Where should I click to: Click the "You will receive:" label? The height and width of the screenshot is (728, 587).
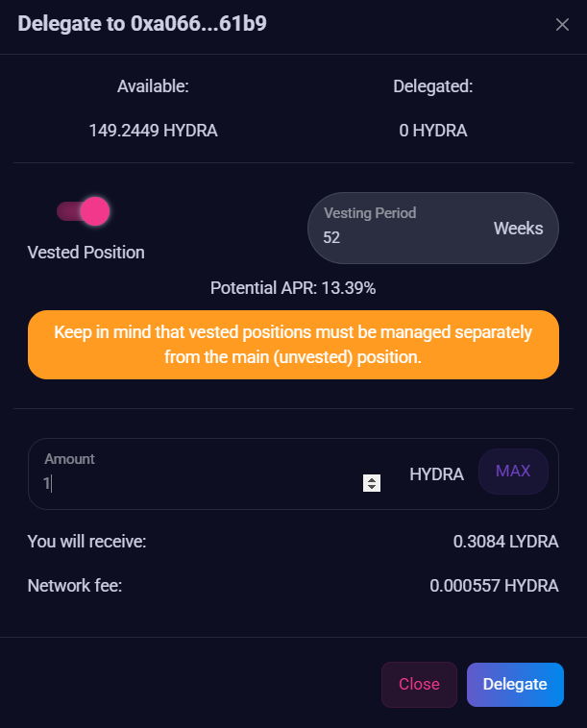point(86,542)
